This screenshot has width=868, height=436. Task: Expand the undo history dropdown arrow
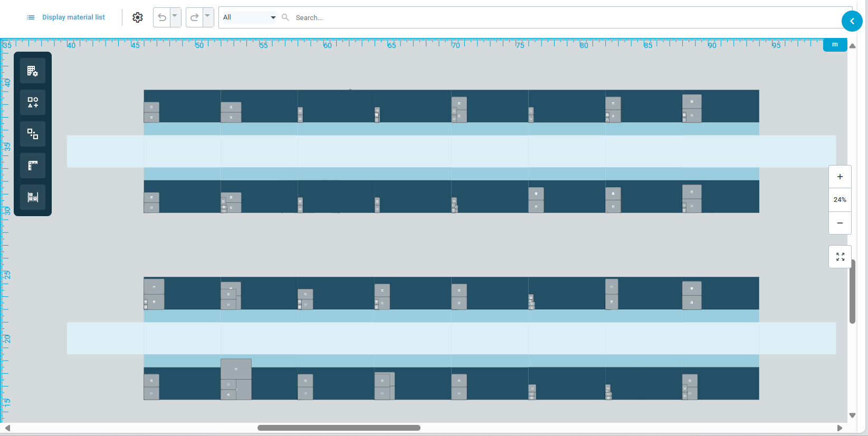coord(175,16)
